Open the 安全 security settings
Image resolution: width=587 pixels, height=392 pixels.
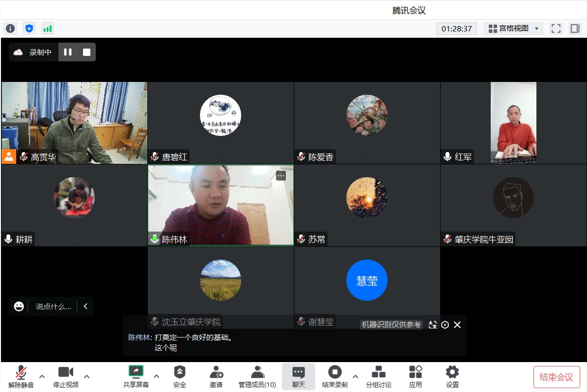(x=180, y=376)
